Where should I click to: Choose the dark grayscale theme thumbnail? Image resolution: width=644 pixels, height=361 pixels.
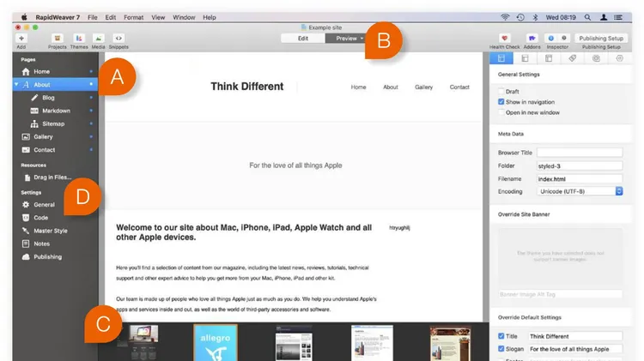tap(294, 343)
